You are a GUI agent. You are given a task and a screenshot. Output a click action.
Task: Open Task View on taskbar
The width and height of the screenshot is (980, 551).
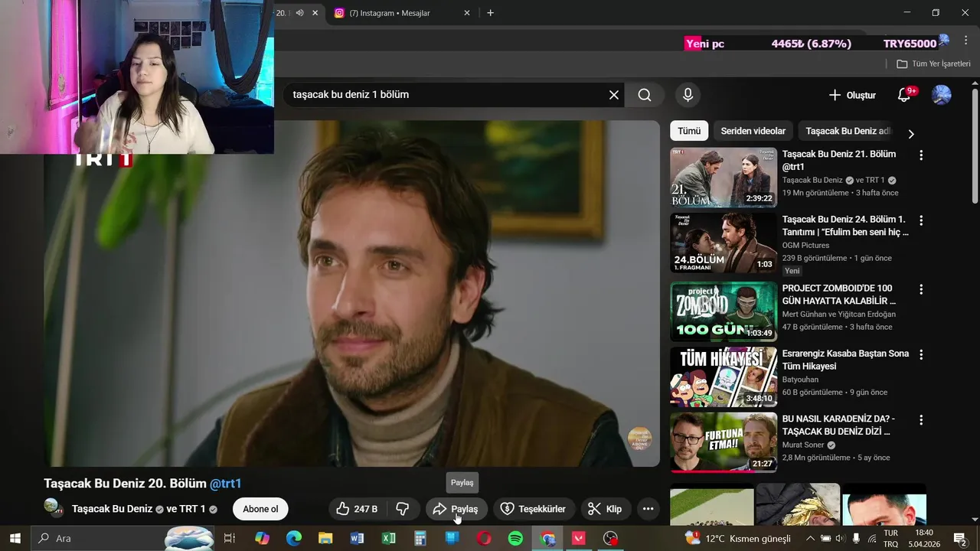[x=229, y=538]
